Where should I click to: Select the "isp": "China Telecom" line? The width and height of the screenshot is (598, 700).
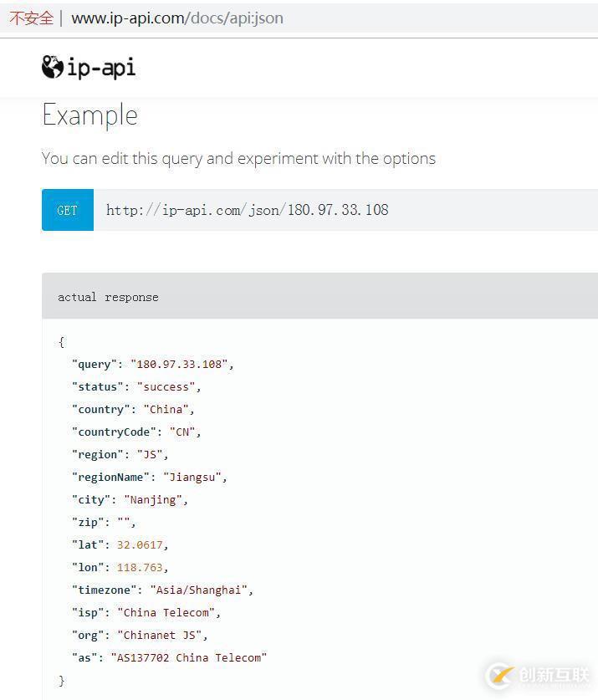point(146,612)
